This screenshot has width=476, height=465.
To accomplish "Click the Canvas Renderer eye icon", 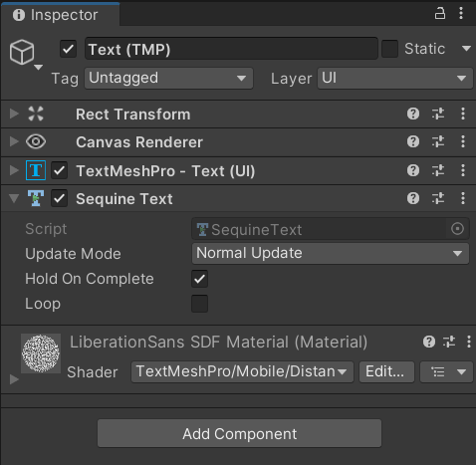I will tap(36, 141).
